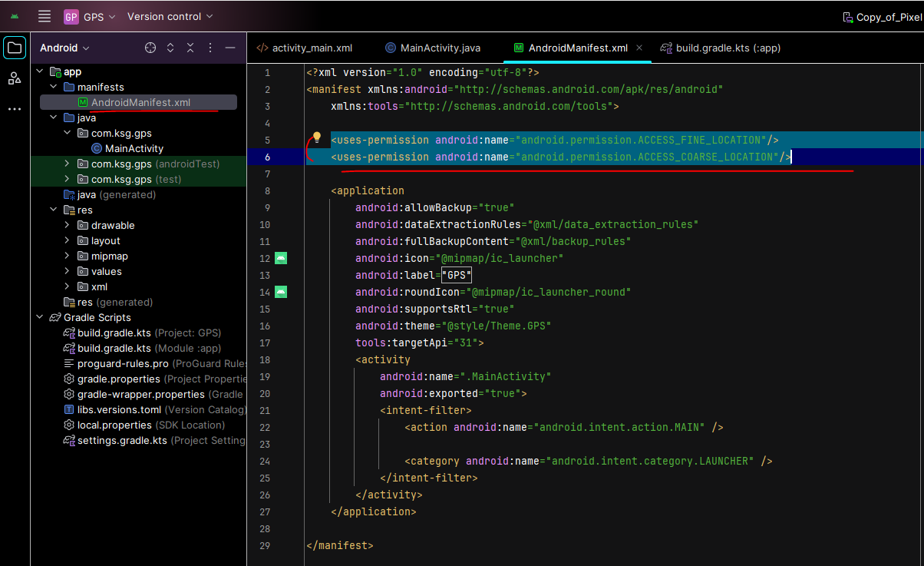This screenshot has width=924, height=566.
Task: Open the GPS project dropdown
Action: click(x=89, y=16)
